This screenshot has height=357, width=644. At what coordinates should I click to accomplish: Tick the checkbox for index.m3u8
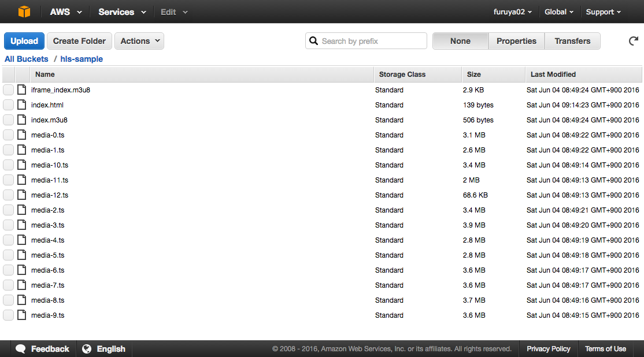coord(8,120)
